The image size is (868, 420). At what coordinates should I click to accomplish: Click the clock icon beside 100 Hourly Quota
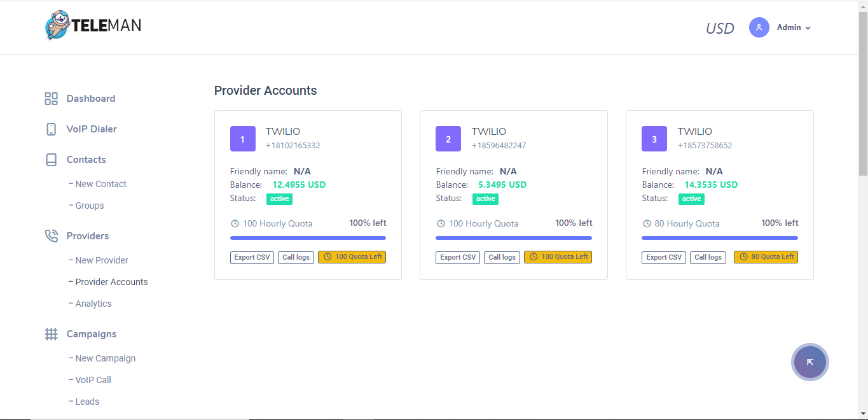[x=234, y=223]
